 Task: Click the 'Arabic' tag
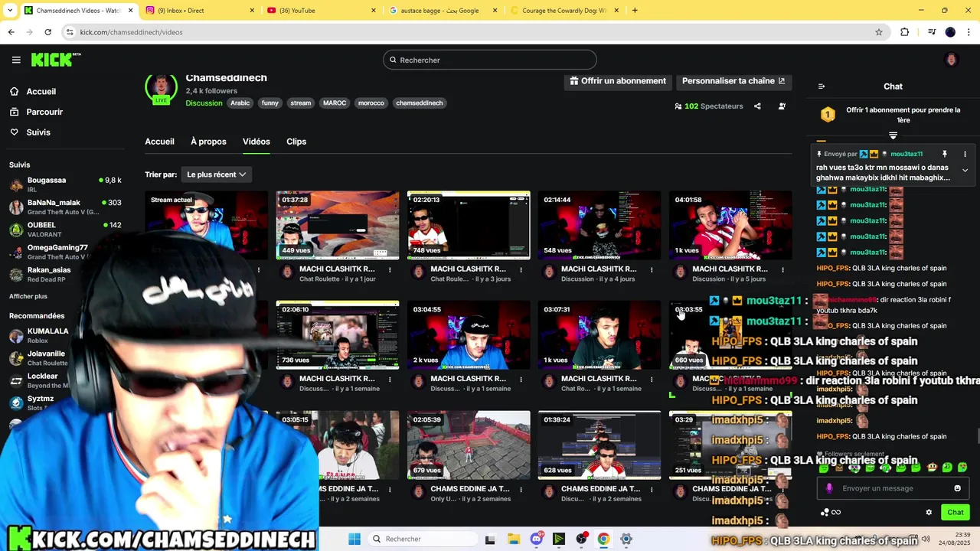point(240,103)
